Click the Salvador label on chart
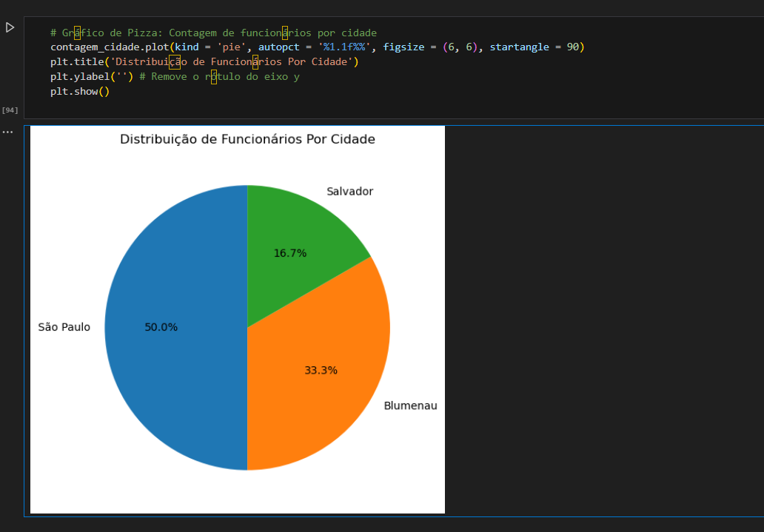 (x=349, y=192)
